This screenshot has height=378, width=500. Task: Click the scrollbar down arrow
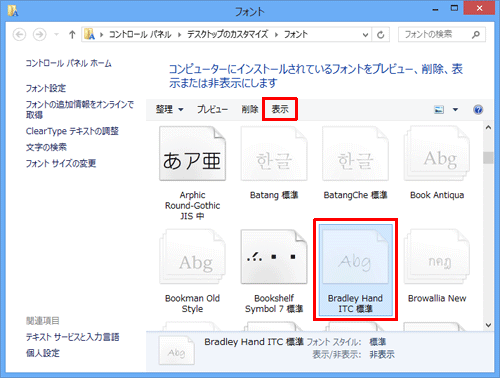488,325
